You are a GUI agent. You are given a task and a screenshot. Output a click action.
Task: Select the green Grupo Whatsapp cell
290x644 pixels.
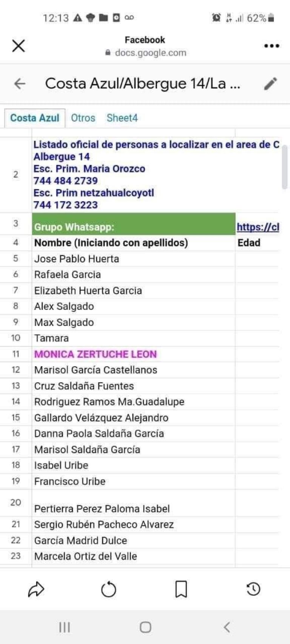134,224
